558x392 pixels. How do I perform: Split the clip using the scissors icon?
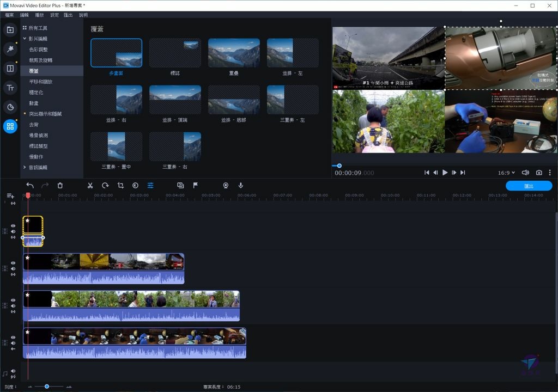pyautogui.click(x=90, y=185)
